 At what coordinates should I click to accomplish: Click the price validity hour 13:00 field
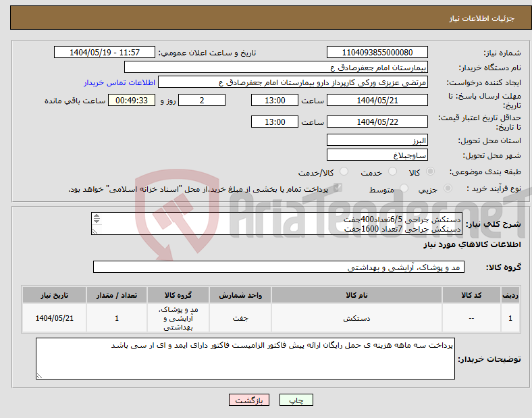click(275, 122)
